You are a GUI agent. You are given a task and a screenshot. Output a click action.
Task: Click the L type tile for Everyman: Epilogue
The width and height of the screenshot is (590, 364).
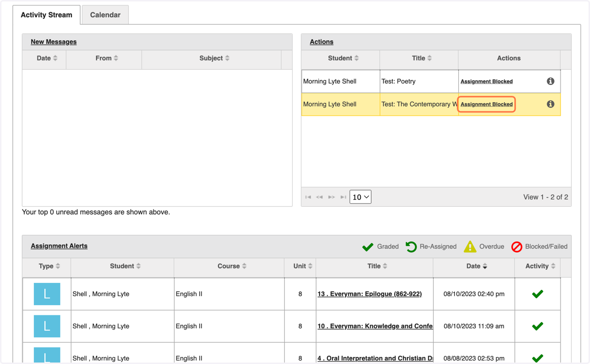pyautogui.click(x=47, y=294)
